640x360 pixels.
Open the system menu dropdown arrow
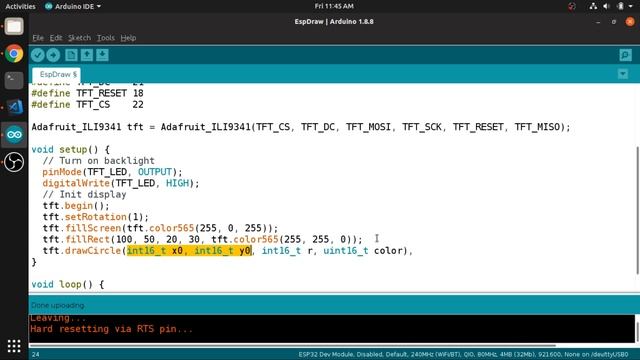pos(631,7)
